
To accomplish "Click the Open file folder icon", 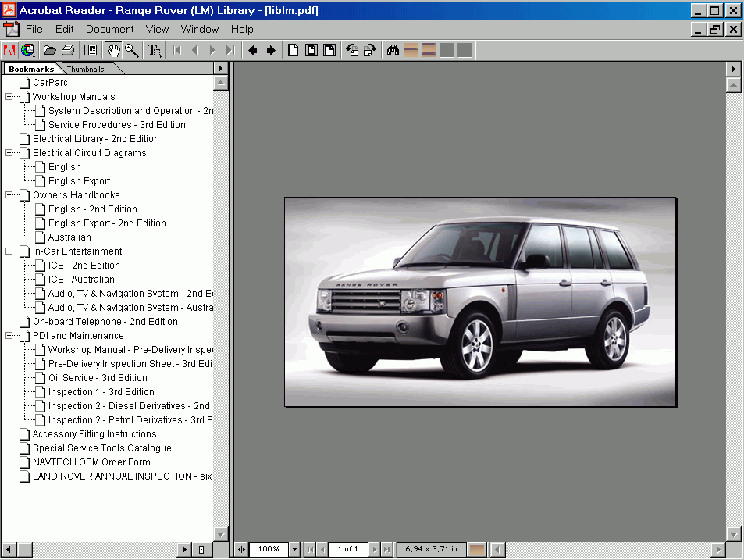I will pyautogui.click(x=50, y=50).
